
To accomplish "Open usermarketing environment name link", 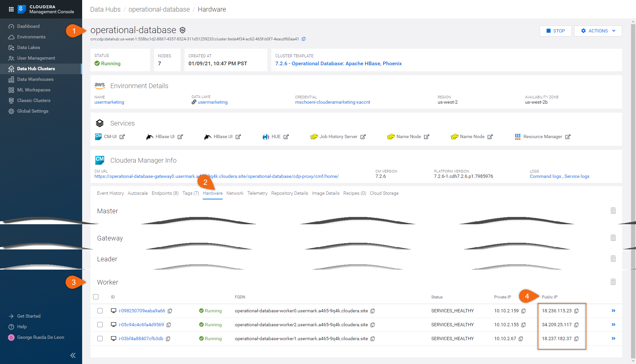I will 109,102.
